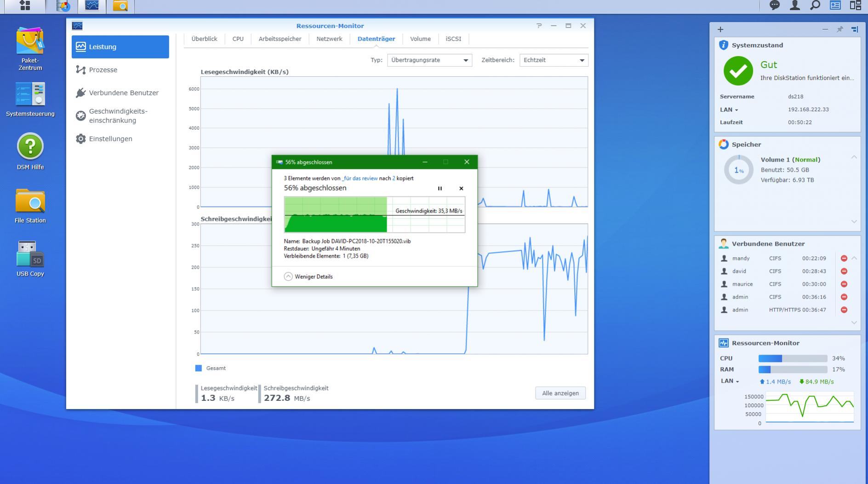Image resolution: width=868 pixels, height=484 pixels.
Task: Click file name Backup Job DAVID-PC vib
Action: coord(356,241)
